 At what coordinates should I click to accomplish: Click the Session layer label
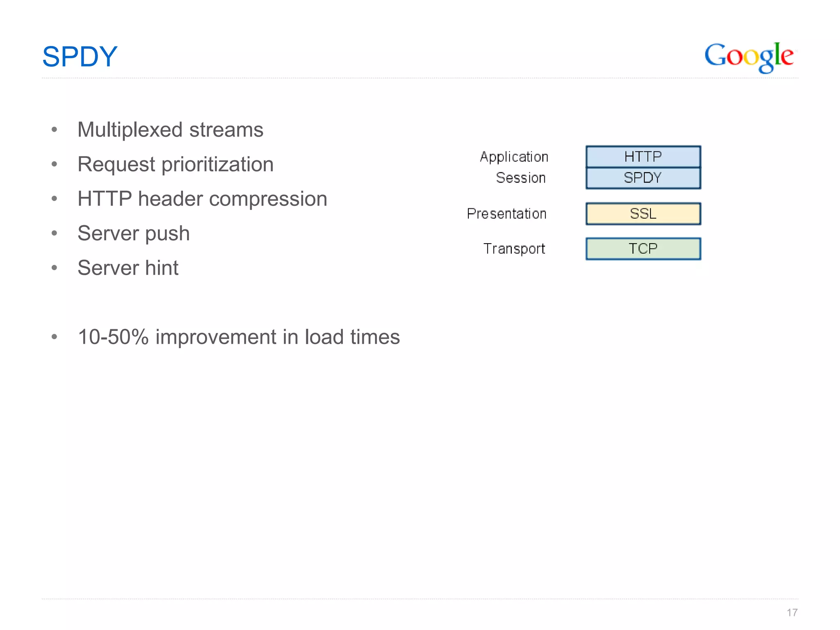520,178
